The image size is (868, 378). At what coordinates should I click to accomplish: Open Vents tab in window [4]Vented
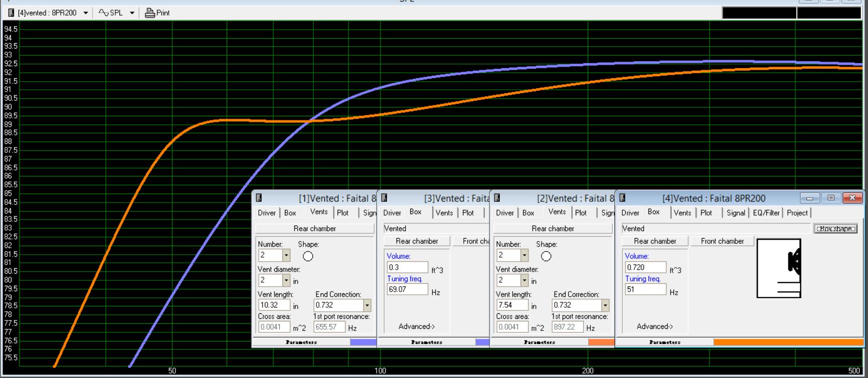682,213
